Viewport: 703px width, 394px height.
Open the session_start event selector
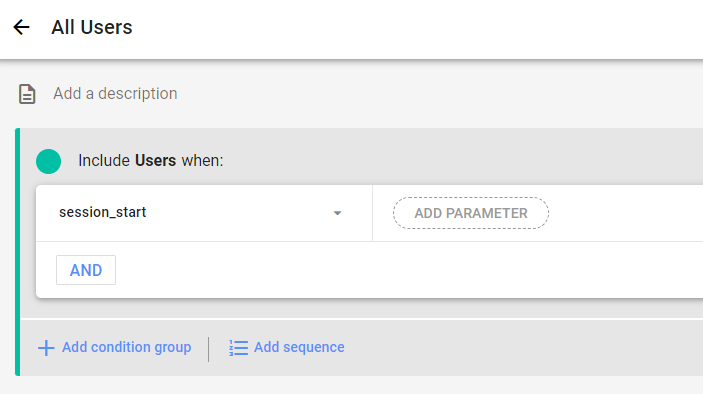[x=204, y=213]
